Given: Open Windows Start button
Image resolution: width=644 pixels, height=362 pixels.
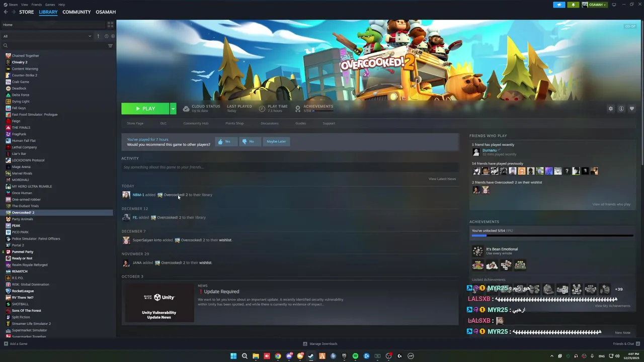Looking at the screenshot, I should (x=233, y=356).
